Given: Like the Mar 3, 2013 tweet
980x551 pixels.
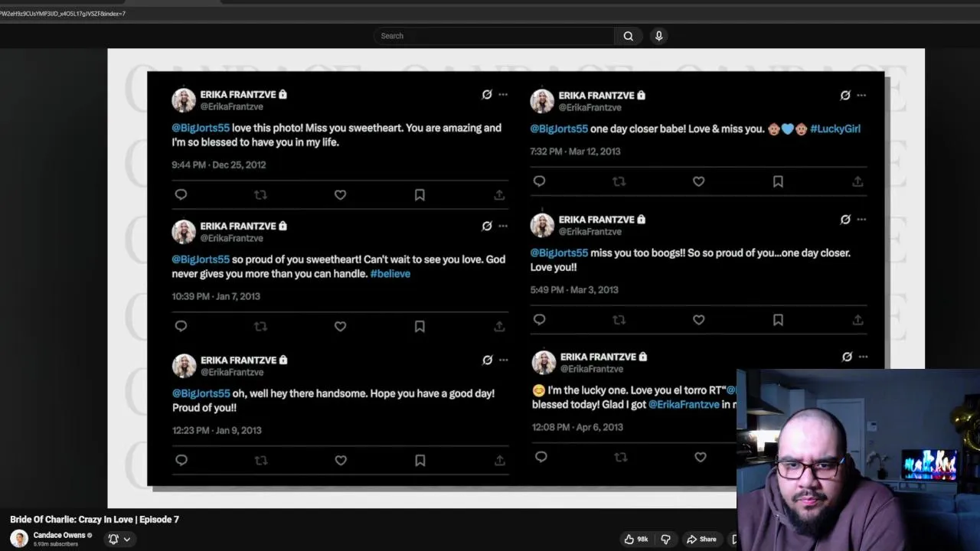Looking at the screenshot, I should click(x=698, y=320).
